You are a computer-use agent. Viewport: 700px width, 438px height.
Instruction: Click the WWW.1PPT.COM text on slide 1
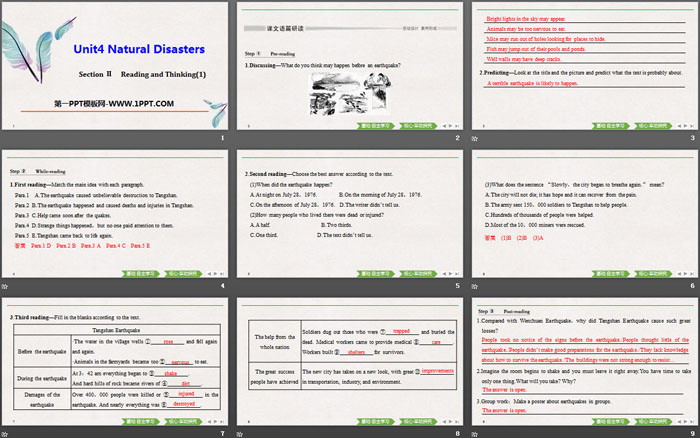[141, 104]
